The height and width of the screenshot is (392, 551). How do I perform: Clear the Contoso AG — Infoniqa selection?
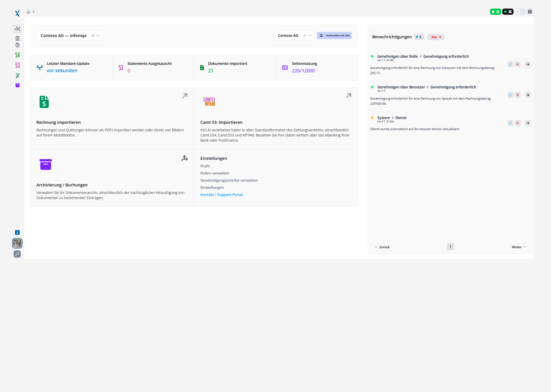click(93, 36)
